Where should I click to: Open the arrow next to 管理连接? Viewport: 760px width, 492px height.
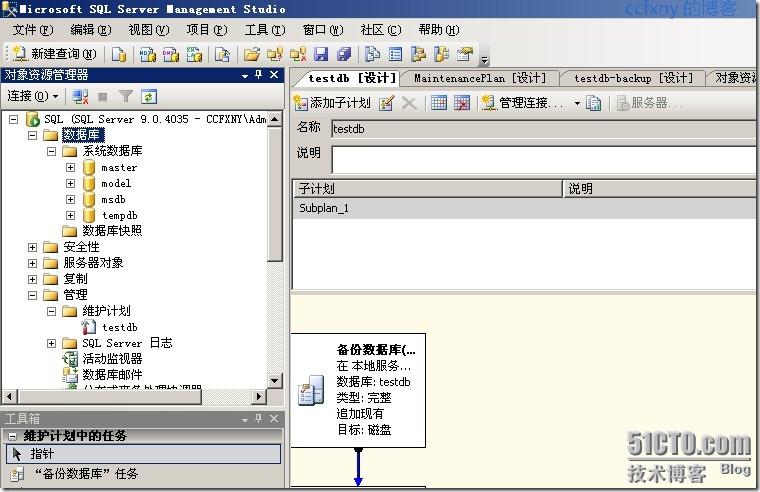(x=577, y=103)
